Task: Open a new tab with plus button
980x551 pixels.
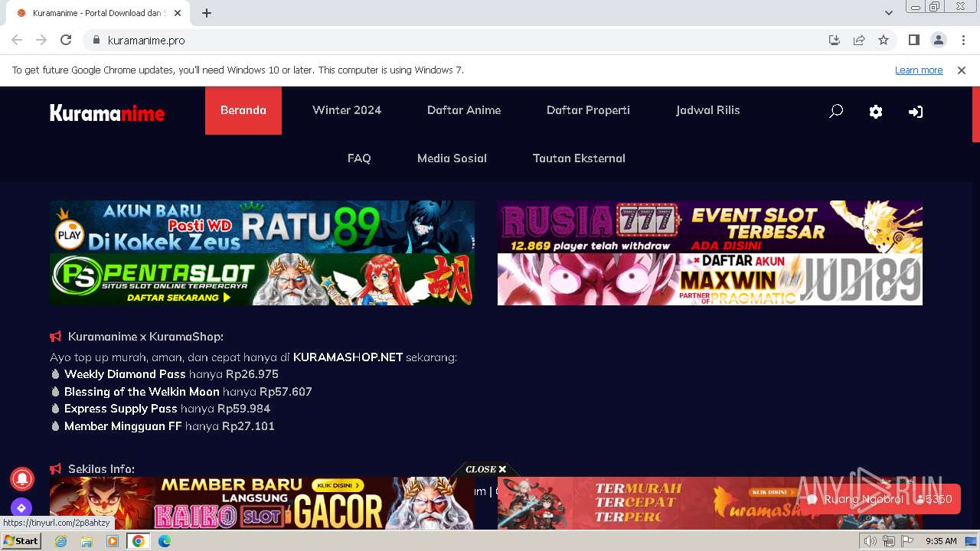Action: tap(207, 13)
